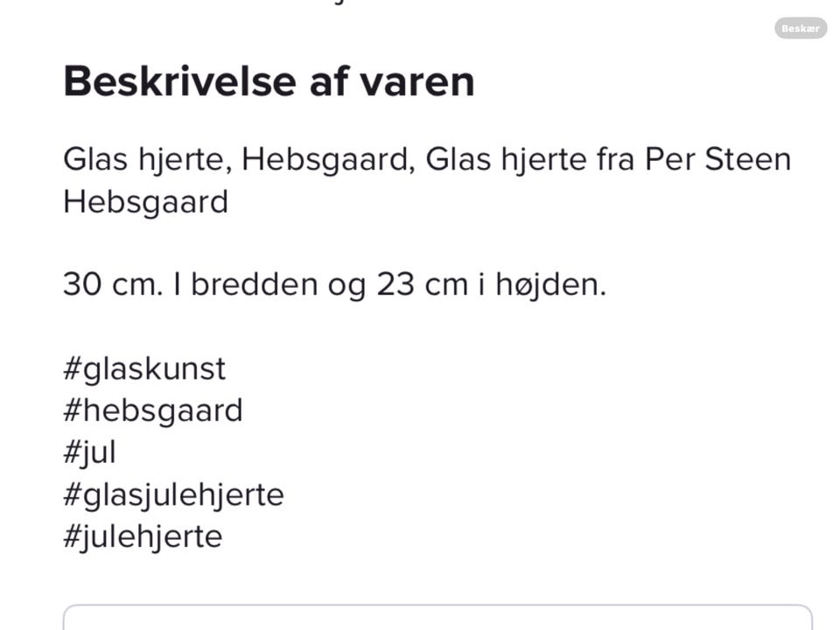Click the Beskrivelse af varen heading
This screenshot has height=630, width=840.
[269, 81]
